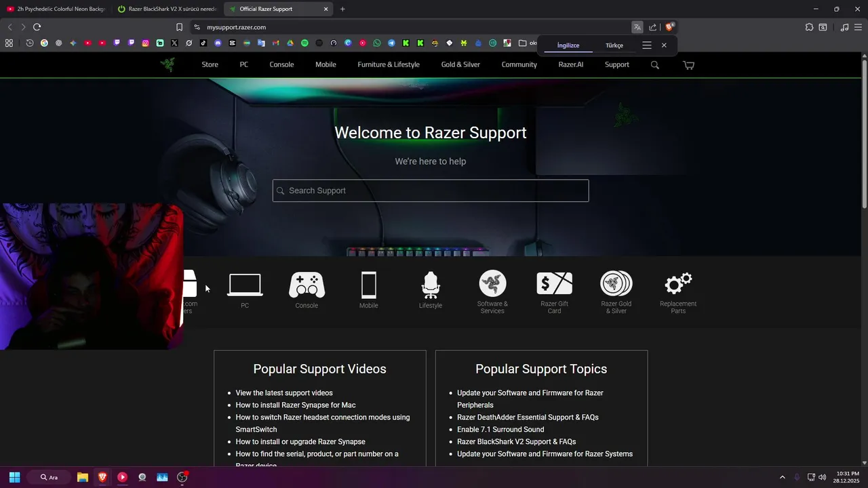Open the Google bookmark icon
This screenshot has height=488, width=868.
coord(44,43)
